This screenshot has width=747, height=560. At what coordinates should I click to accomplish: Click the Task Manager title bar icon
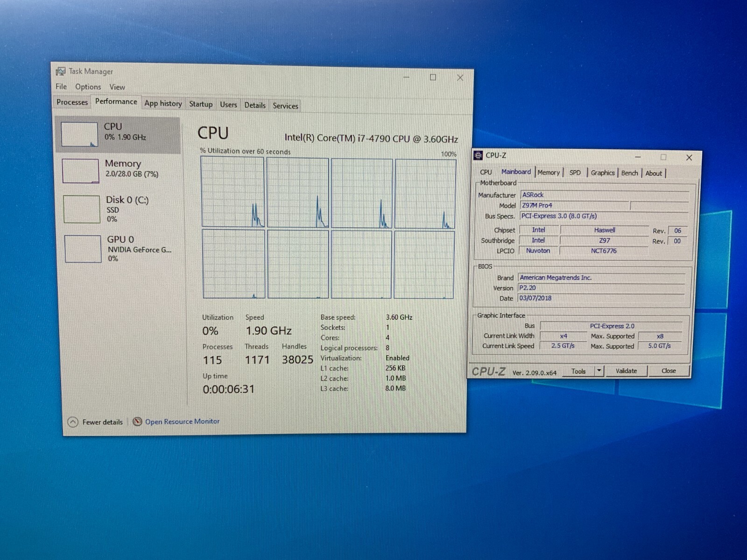pos(61,71)
